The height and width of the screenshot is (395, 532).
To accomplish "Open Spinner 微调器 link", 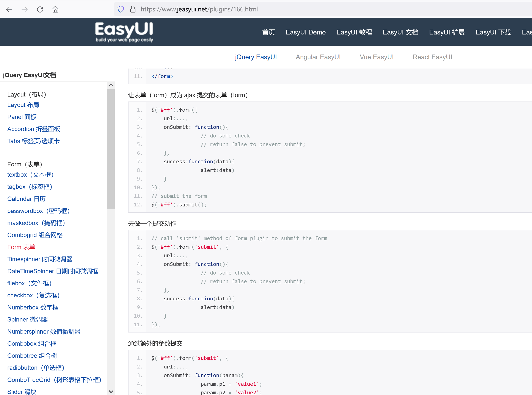I will click(x=28, y=319).
